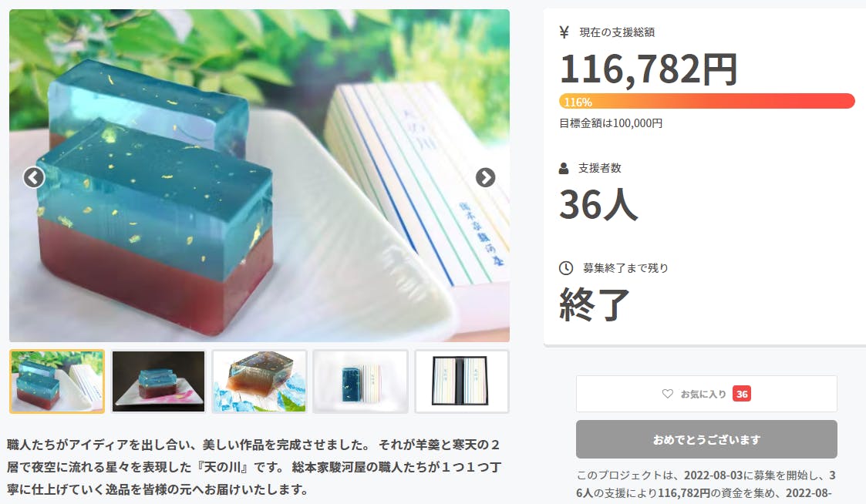This screenshot has height=504, width=866.
Task: Click the 36人 supporter count
Action: pyautogui.click(x=598, y=205)
